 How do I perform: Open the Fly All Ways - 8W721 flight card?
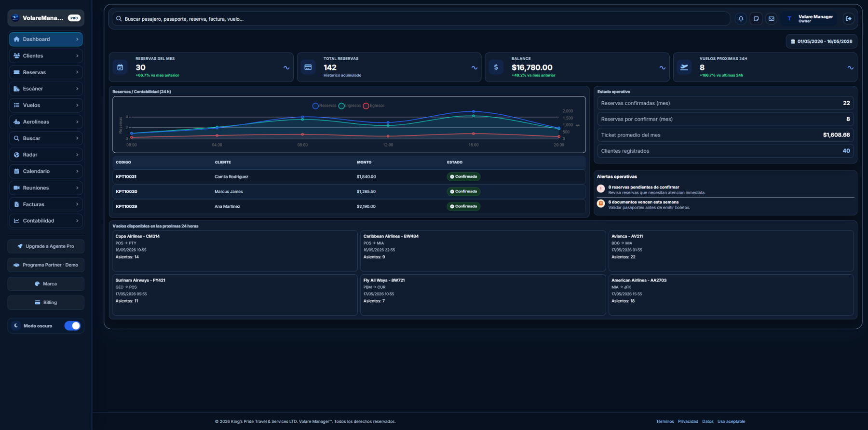pyautogui.click(x=483, y=295)
